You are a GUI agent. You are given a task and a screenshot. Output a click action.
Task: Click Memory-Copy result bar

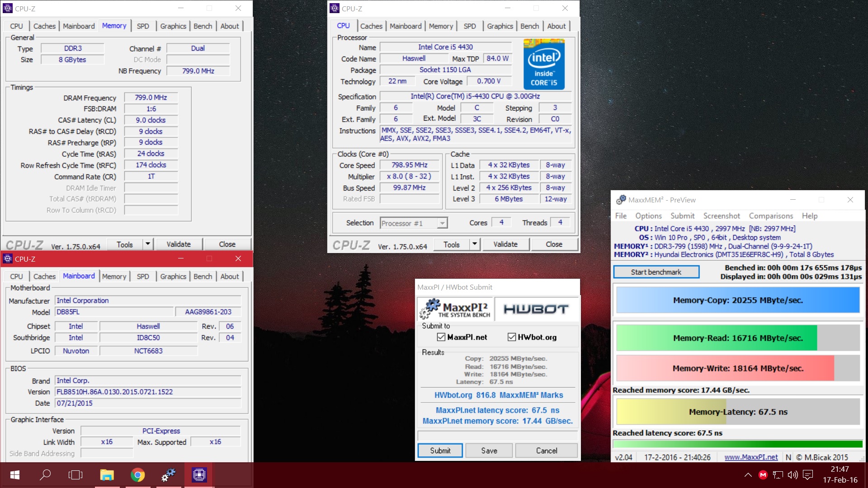point(738,300)
